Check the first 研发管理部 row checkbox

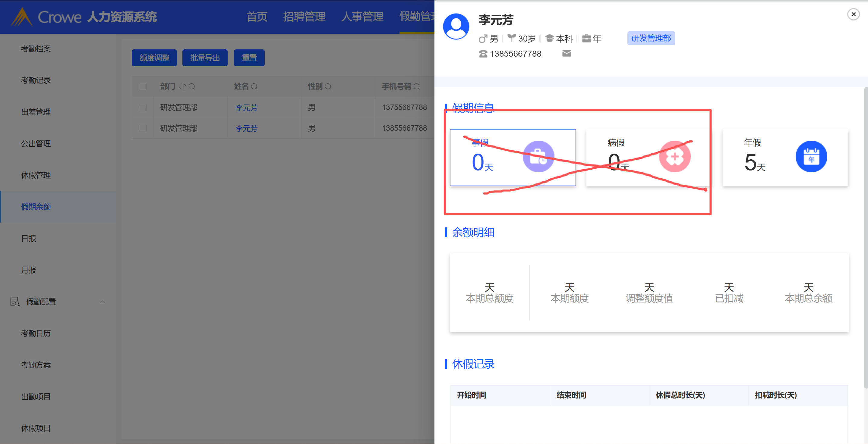[143, 108]
